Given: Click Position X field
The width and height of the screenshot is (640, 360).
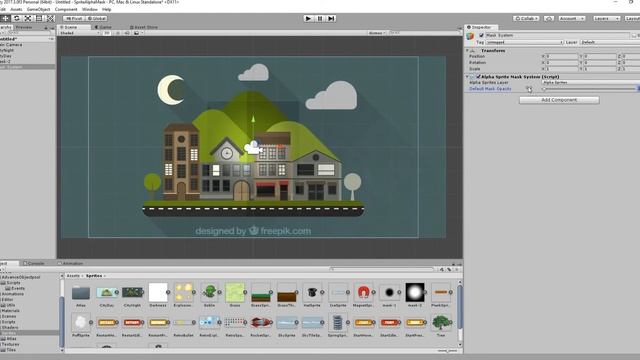Looking at the screenshot, I should coord(561,56).
